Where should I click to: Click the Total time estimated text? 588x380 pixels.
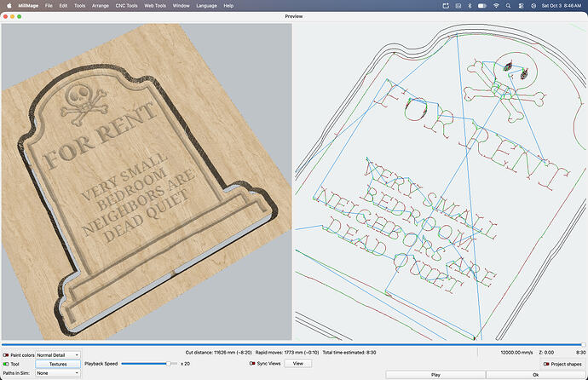pos(349,352)
